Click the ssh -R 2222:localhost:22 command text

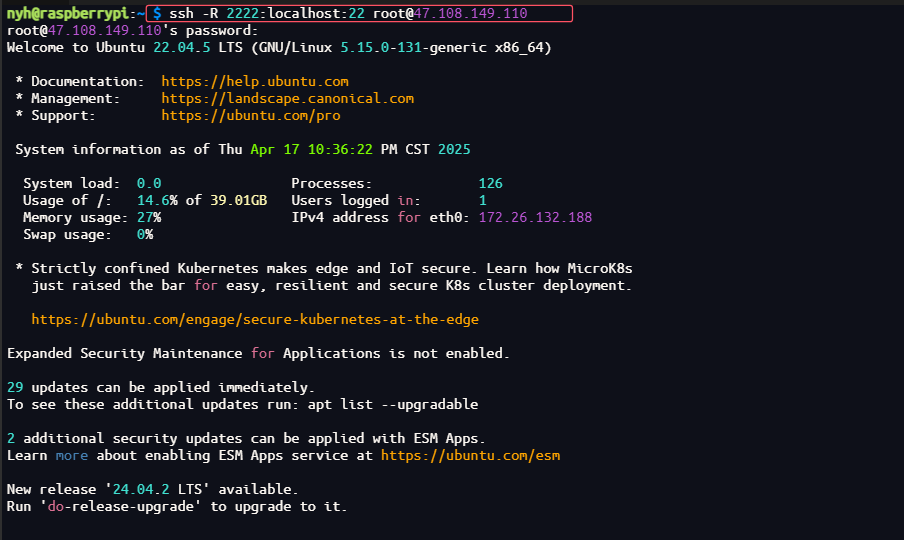tap(267, 13)
